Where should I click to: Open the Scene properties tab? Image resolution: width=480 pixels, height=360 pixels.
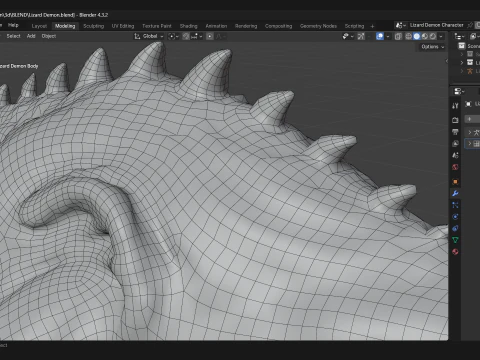pos(455,155)
